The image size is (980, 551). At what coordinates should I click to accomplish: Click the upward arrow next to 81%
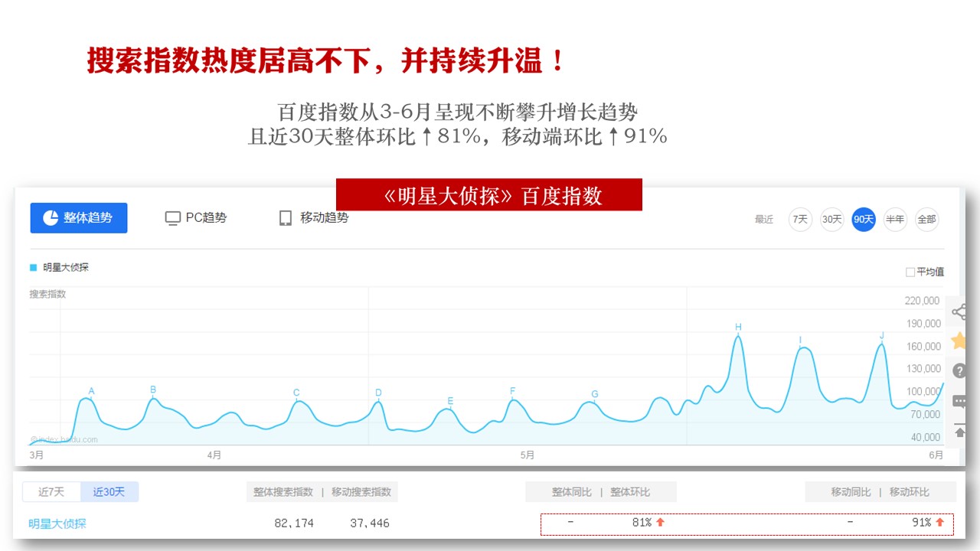pyautogui.click(x=660, y=522)
